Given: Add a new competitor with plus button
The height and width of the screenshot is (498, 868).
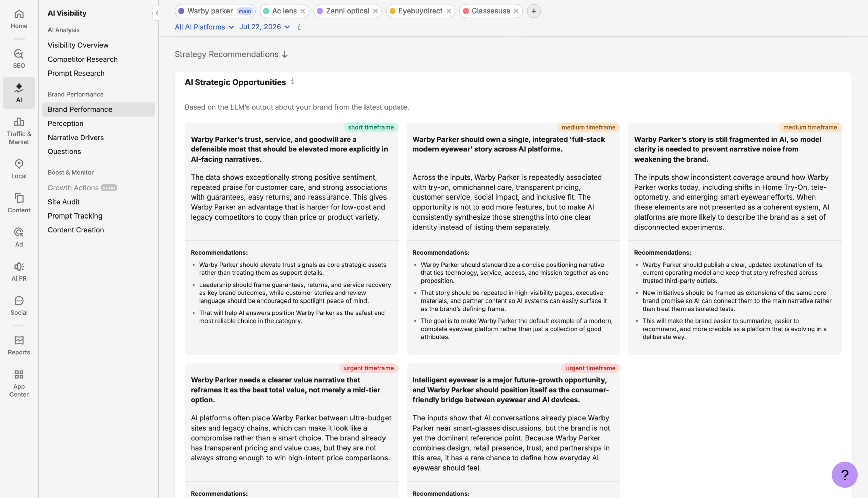Looking at the screenshot, I should point(534,11).
